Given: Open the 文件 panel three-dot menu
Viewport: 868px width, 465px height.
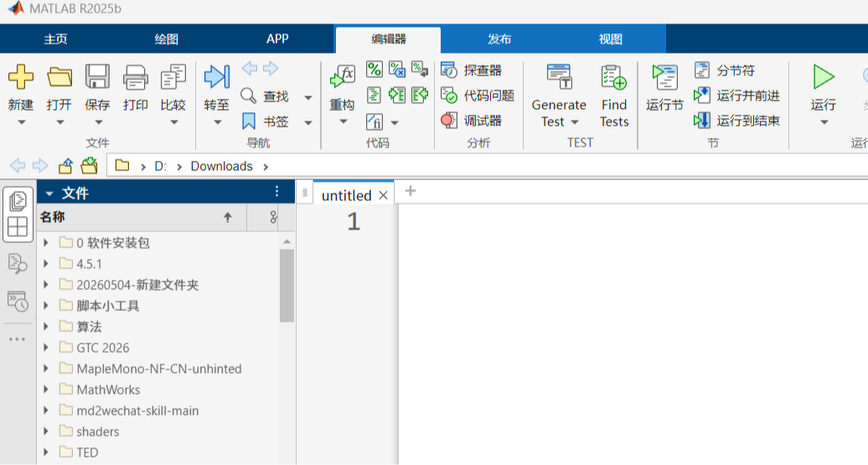Looking at the screenshot, I should pyautogui.click(x=276, y=192).
